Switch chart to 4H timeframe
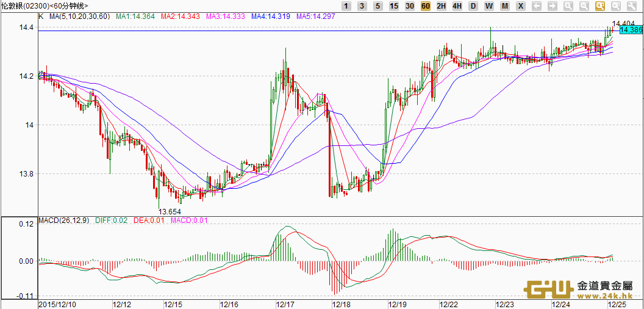Image resolution: width=644 pixels, height=309 pixels. pos(457,6)
